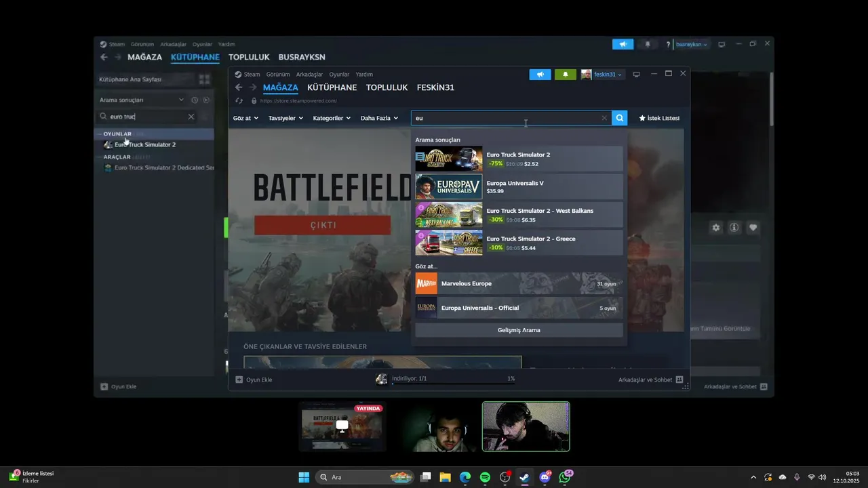Click the Gelişmiş Arama button

[519, 330]
